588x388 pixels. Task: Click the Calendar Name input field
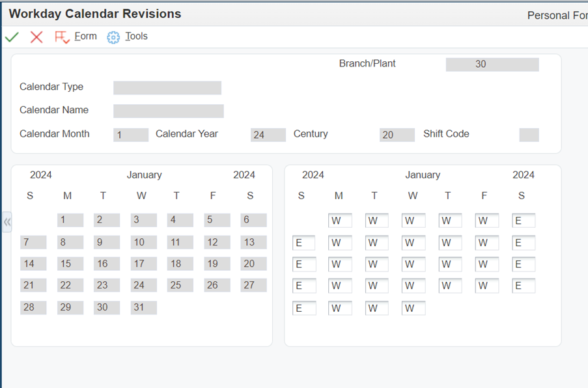click(x=167, y=111)
